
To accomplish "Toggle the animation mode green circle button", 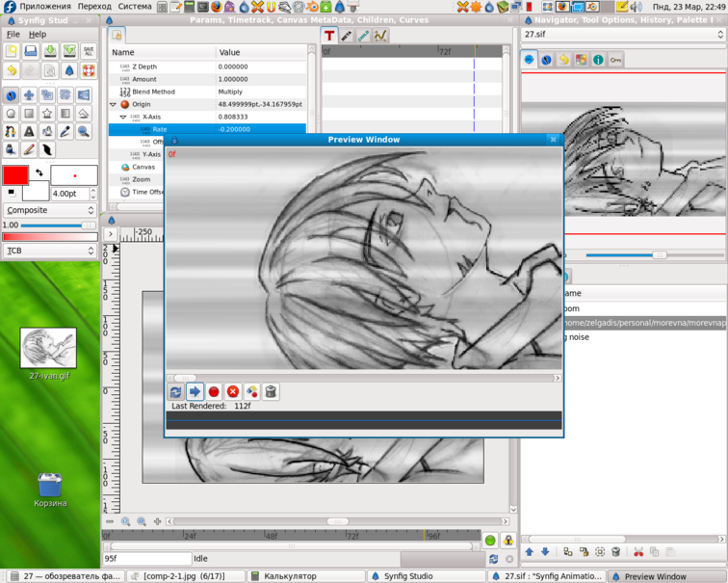I will click(490, 541).
